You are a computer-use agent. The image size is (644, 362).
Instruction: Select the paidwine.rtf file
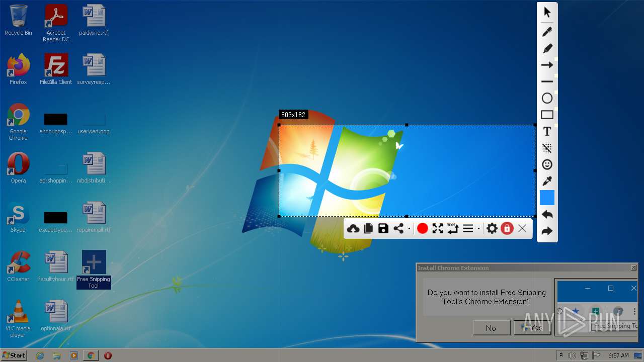click(x=94, y=20)
